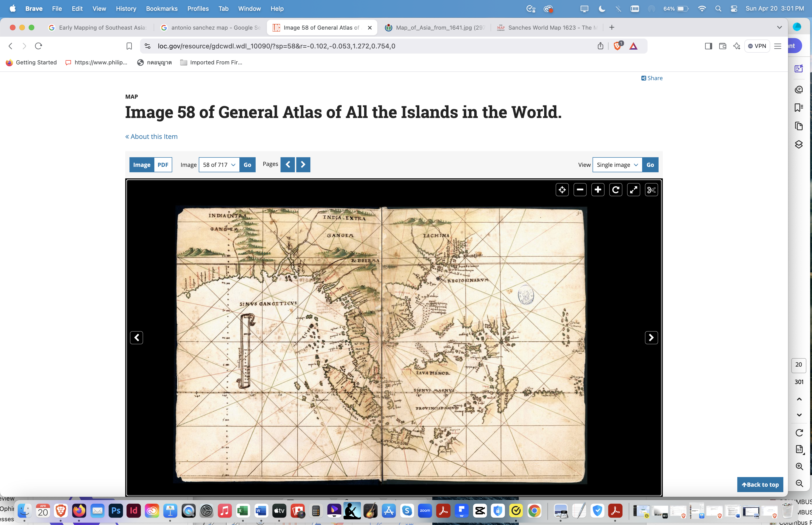Click the share page icon in address bar

[600, 46]
